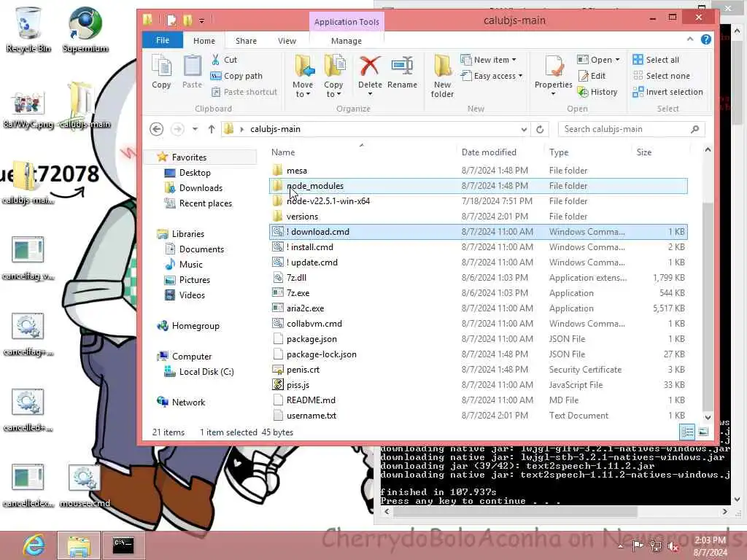This screenshot has width=747, height=560.
Task: Select the README.md file
Action: click(478, 400)
